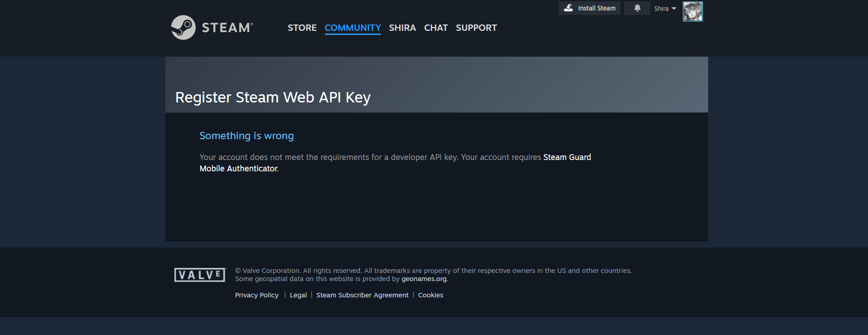Open the STORE menu
This screenshot has height=335, width=868.
[302, 28]
